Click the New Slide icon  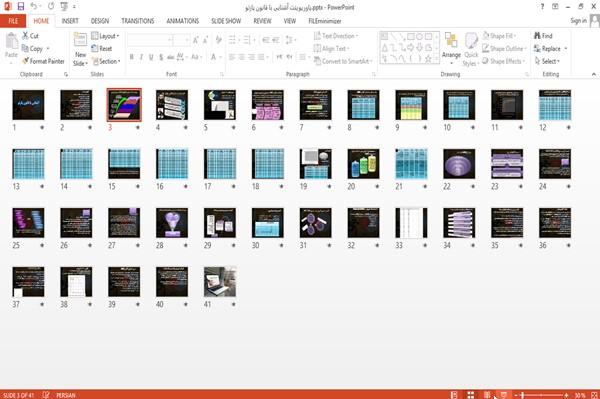tap(80, 41)
